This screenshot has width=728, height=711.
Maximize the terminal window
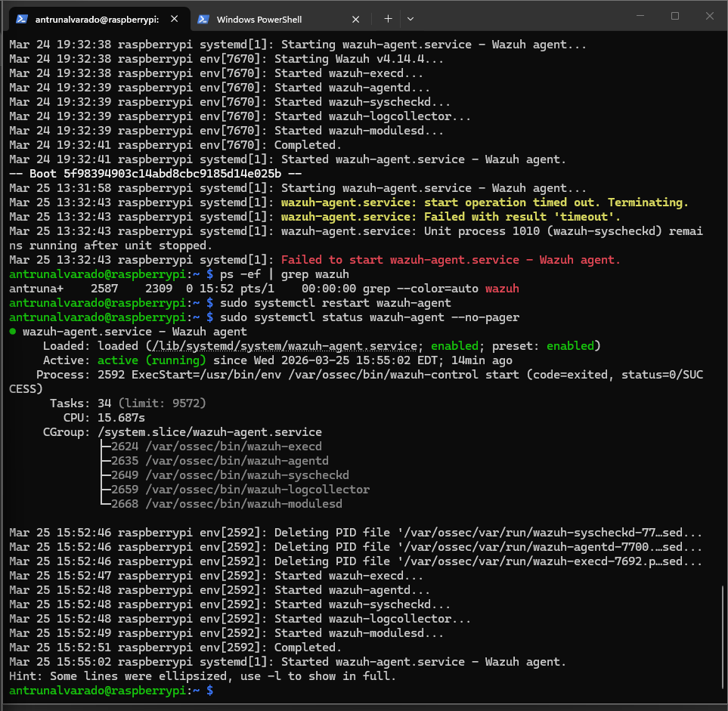(675, 16)
